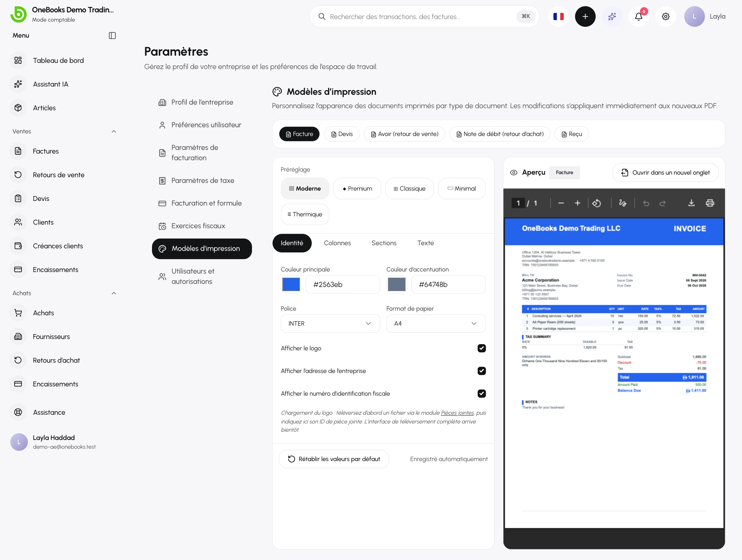Uncheck Afficher le logo
The height and width of the screenshot is (560, 742).
(x=482, y=348)
